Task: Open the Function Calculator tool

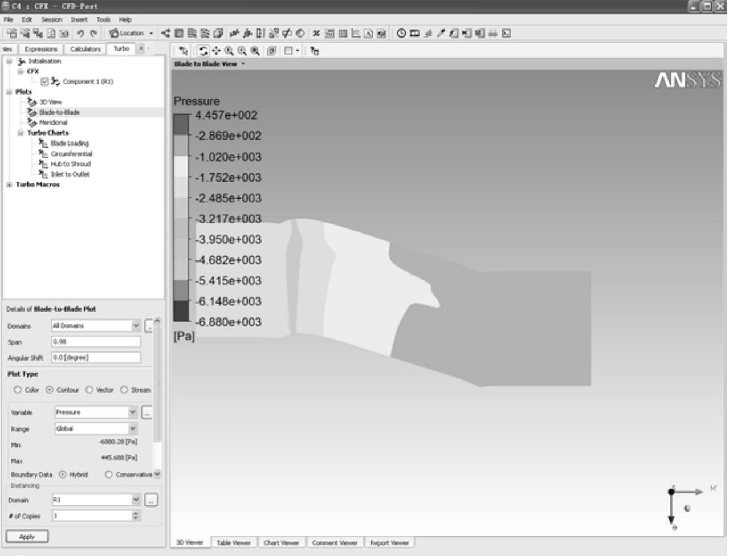Action: 454,34
